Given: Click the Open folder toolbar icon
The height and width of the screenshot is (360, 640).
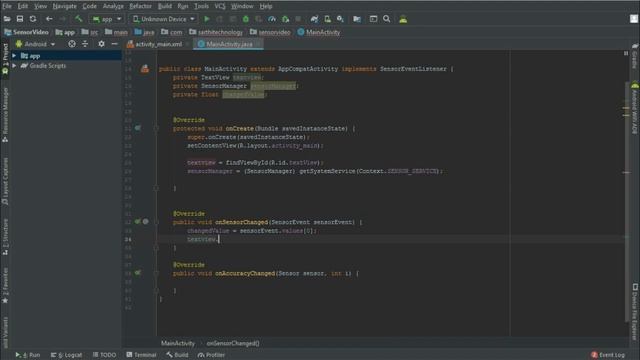Looking at the screenshot, I should pos(7,19).
